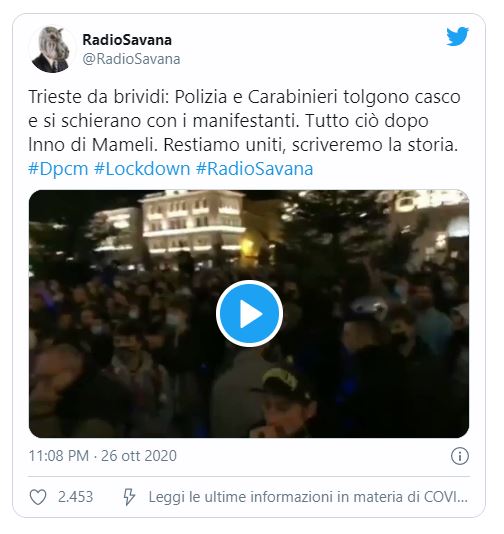Click the tweet text about Trieste
504x534 pixels.
[245, 121]
